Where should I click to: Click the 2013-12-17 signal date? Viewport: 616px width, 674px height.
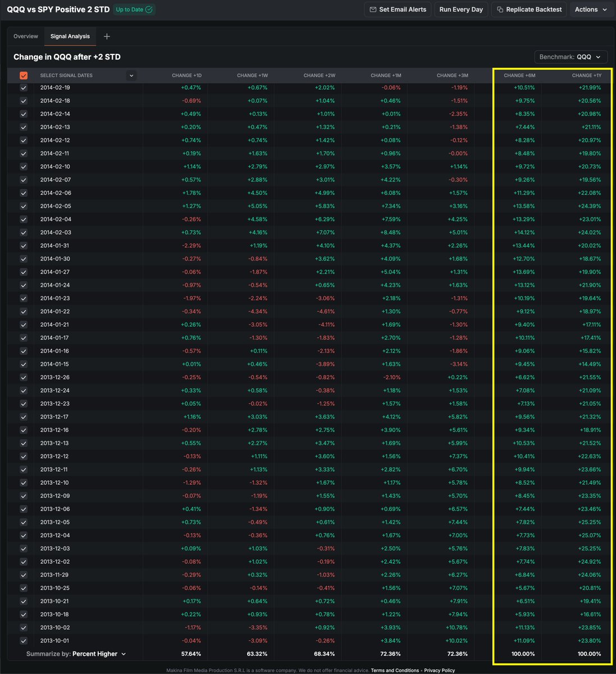(54, 417)
